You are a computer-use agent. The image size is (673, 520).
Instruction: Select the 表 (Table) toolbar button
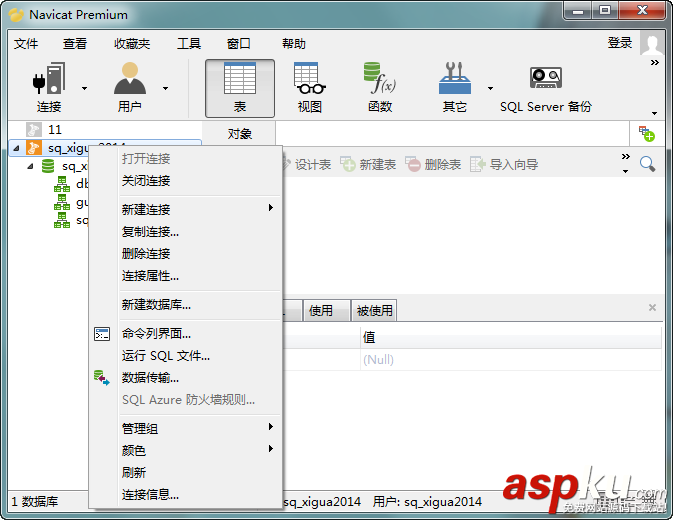[x=240, y=88]
